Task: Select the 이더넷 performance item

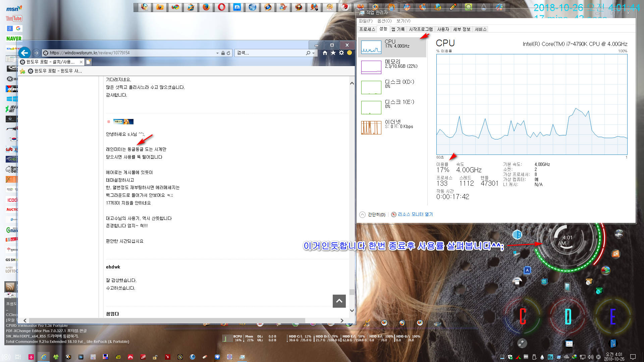Action: tap(392, 127)
